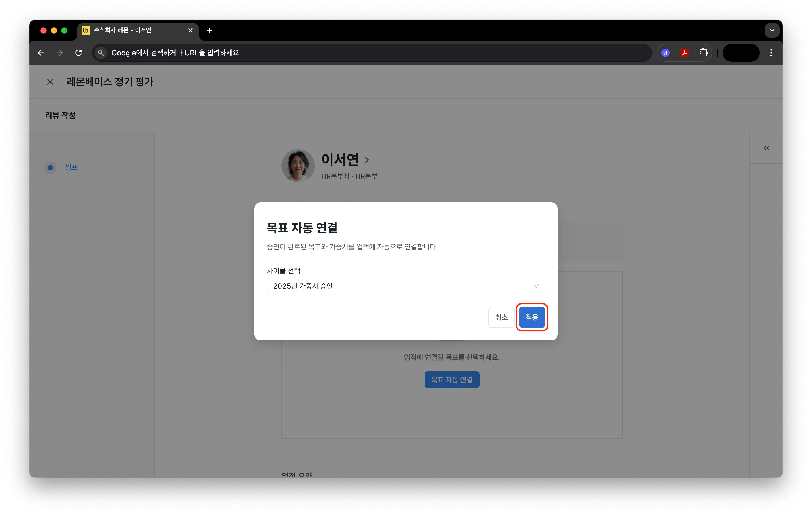812x516 pixels.
Task: Open the extensions puzzle icon
Action: (x=703, y=53)
